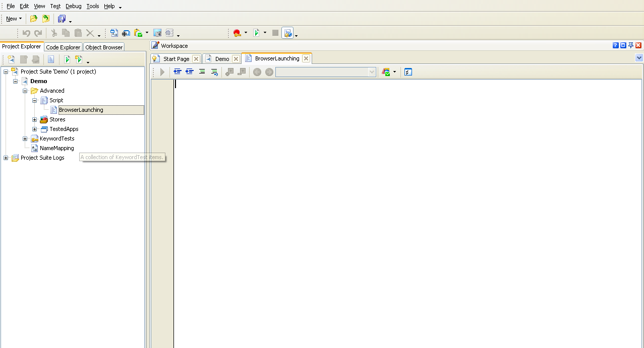Expand Project Suite Logs in the tree
Screen dimensions: 644x348
(5, 158)
